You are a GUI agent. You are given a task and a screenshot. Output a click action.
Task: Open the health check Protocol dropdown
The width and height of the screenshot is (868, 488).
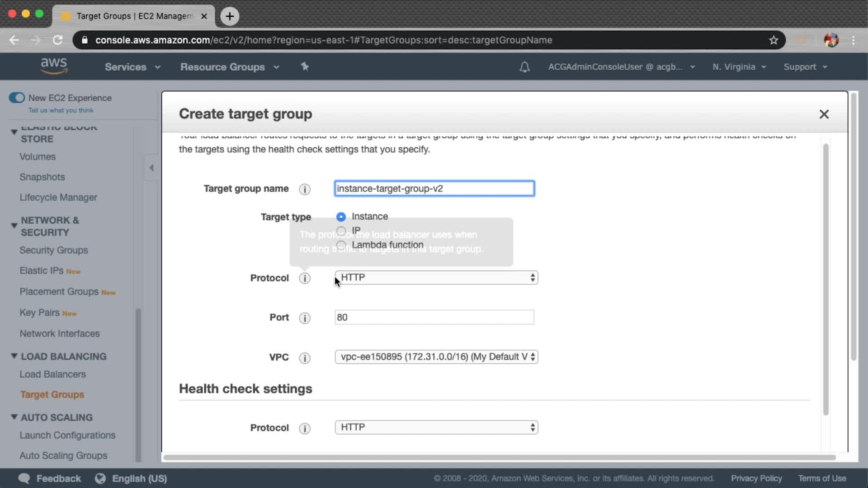point(436,427)
